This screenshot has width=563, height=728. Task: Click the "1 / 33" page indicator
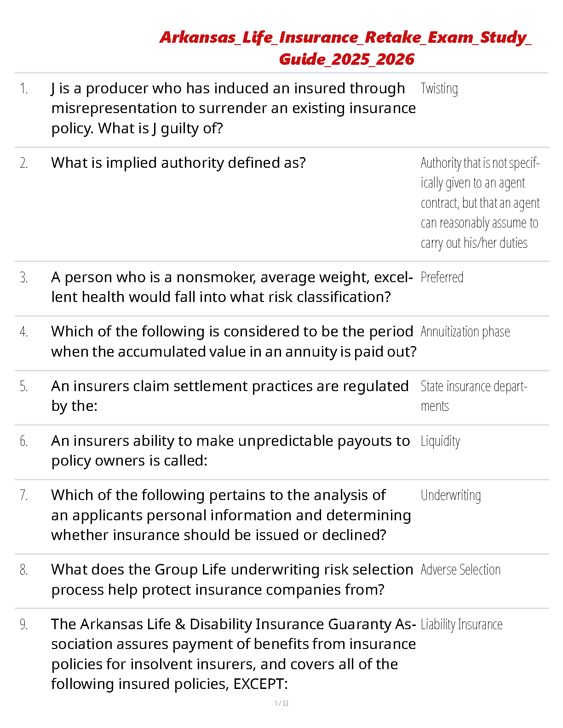[281, 703]
